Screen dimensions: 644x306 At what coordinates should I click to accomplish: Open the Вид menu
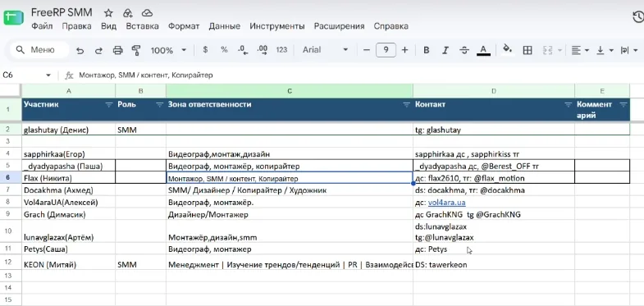pyautogui.click(x=109, y=26)
